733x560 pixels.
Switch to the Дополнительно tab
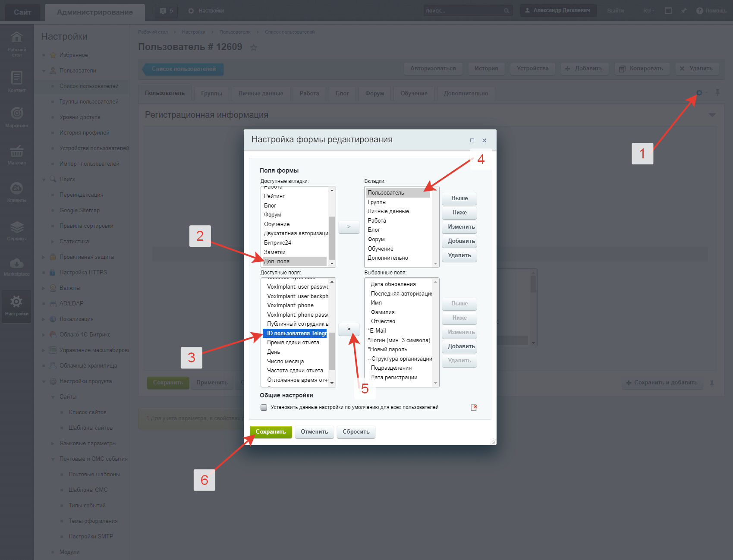tap(466, 94)
